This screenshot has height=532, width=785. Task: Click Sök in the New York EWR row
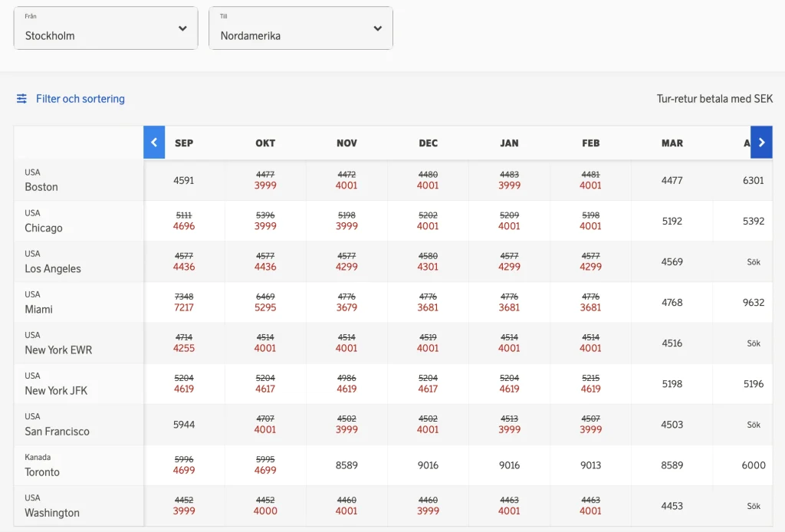pyautogui.click(x=754, y=343)
